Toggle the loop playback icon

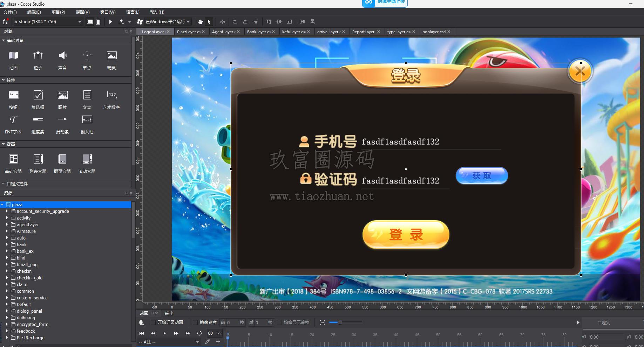click(199, 333)
